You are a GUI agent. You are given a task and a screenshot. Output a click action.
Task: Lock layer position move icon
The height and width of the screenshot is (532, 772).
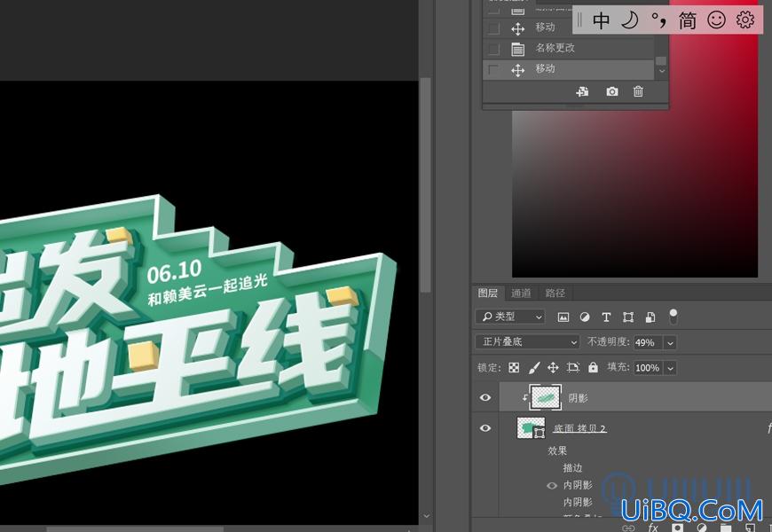tap(553, 368)
